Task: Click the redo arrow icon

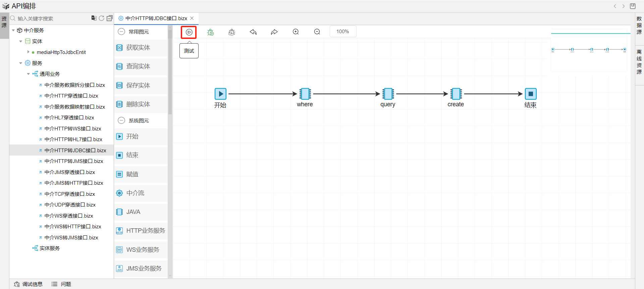Action: point(274,32)
